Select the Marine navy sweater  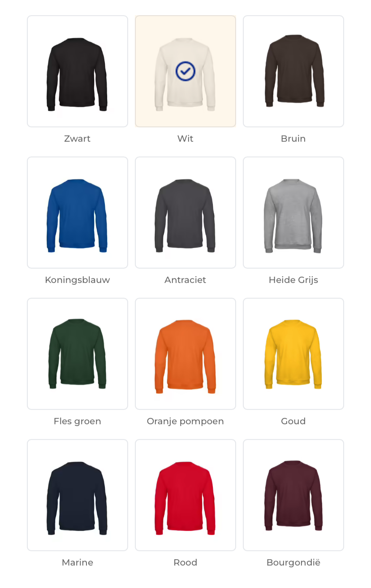[x=78, y=495]
